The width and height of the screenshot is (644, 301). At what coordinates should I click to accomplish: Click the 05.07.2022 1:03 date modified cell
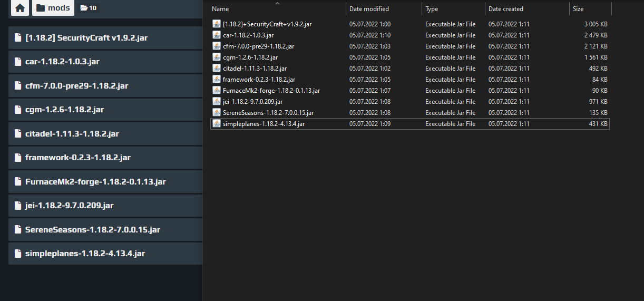(x=370, y=46)
